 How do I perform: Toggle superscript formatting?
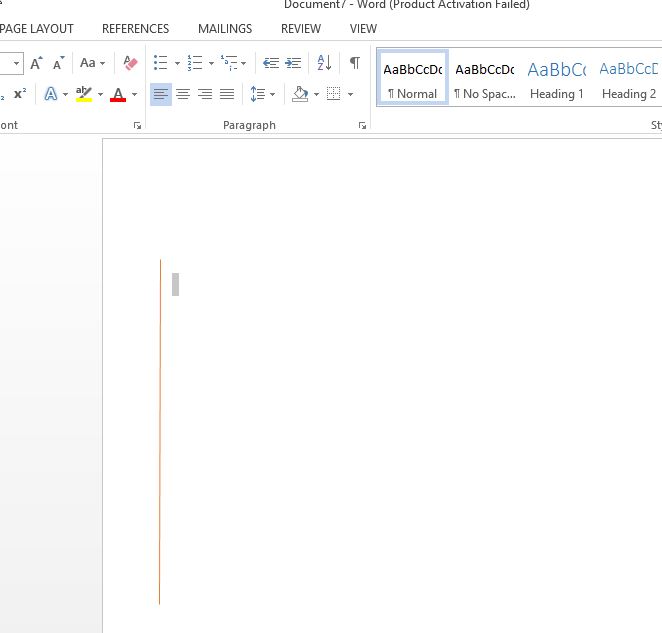19,94
